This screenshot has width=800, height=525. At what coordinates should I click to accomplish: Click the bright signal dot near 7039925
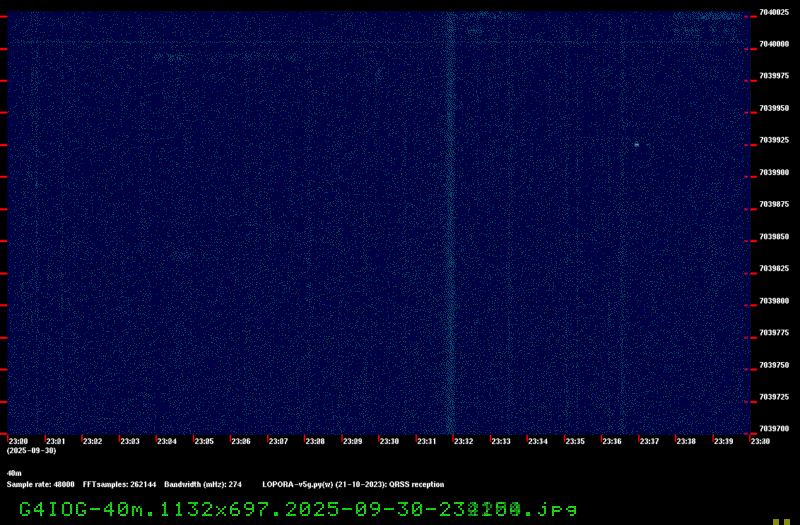(636, 145)
